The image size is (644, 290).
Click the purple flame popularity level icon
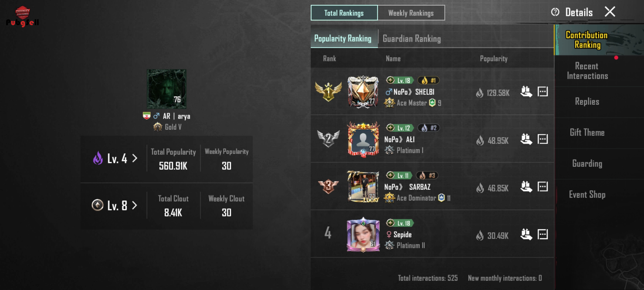point(98,158)
